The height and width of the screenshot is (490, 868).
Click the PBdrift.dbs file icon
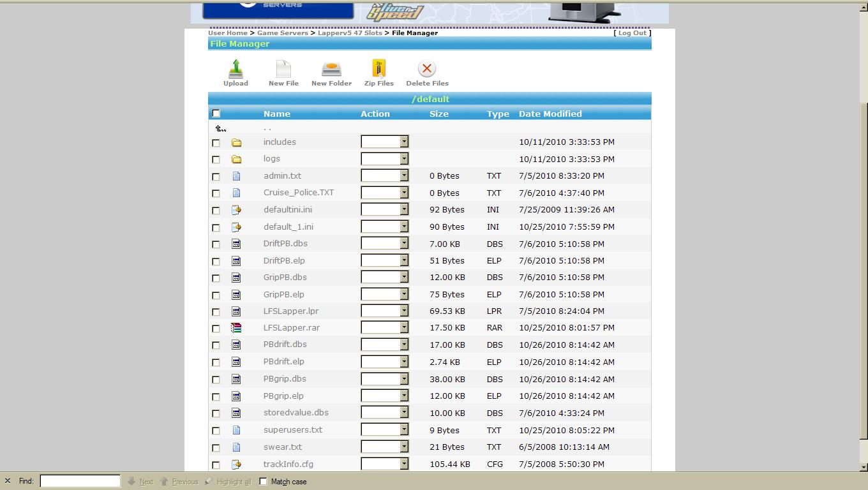click(x=236, y=345)
